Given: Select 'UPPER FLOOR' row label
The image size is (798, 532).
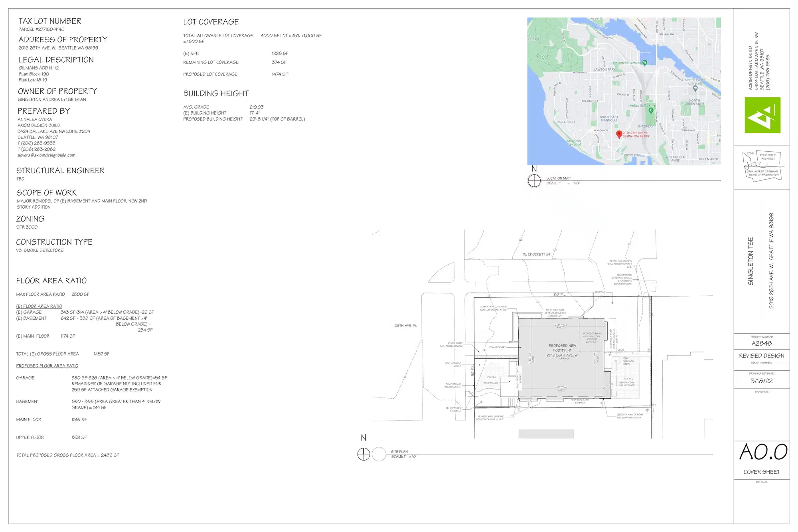Looking at the screenshot, I should tap(30, 437).
